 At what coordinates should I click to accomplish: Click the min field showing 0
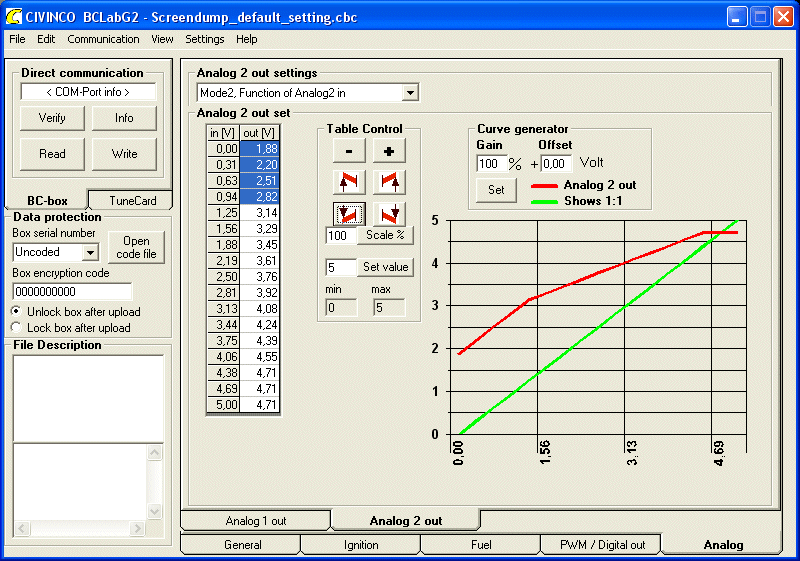tap(341, 308)
